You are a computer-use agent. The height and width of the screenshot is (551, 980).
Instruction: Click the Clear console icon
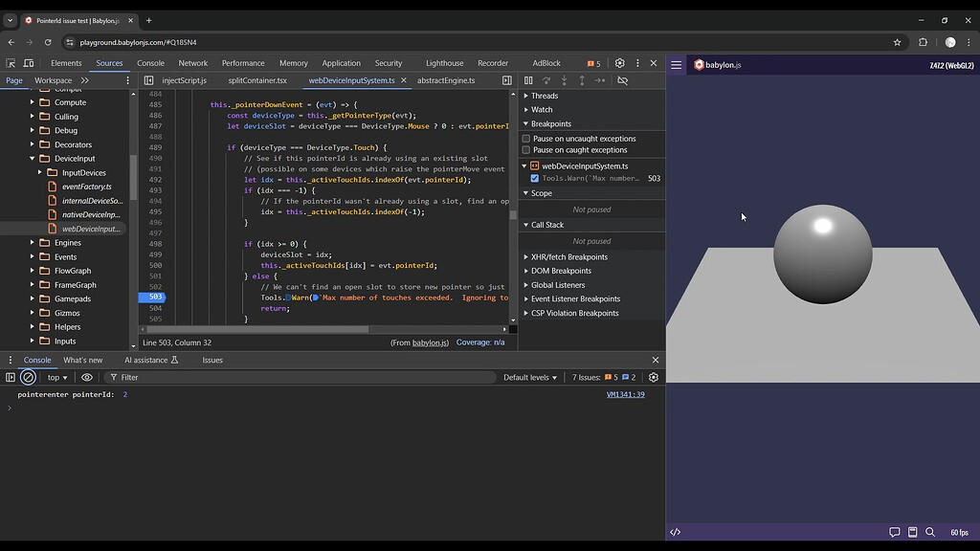[28, 377]
